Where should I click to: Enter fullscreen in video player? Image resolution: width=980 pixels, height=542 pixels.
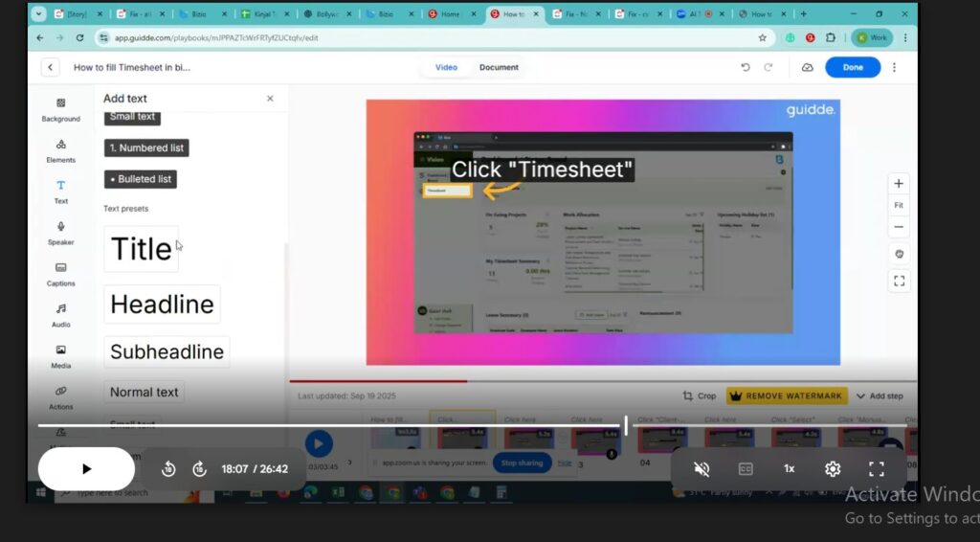coord(876,468)
